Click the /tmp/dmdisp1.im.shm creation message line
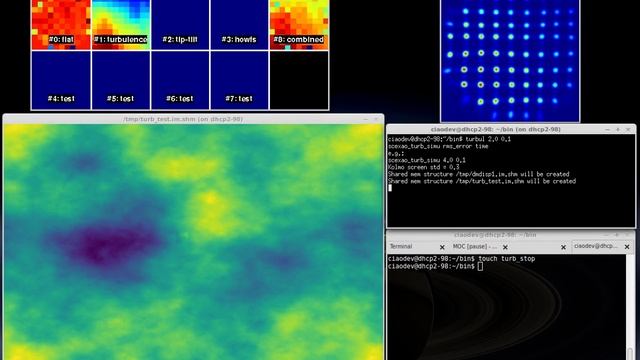The image size is (640, 360). (x=478, y=174)
